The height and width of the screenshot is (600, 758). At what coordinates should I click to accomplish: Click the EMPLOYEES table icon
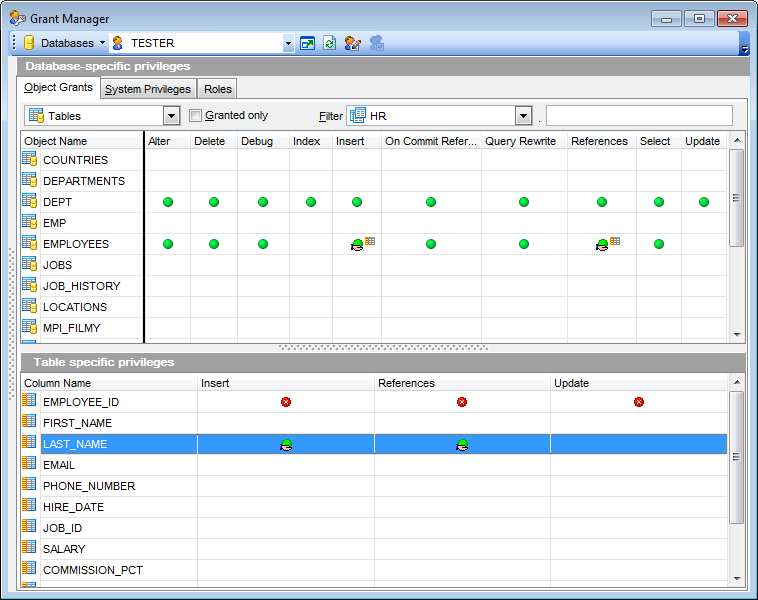[29, 243]
